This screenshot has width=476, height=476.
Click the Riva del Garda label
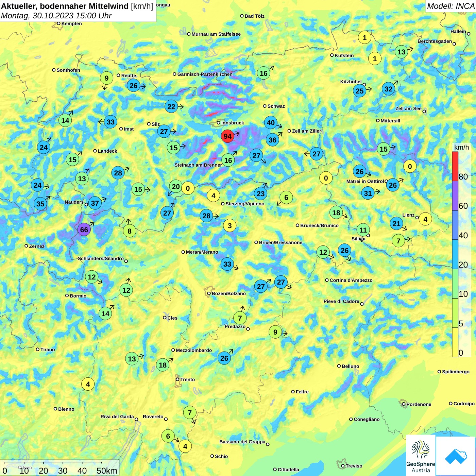click(x=117, y=417)
